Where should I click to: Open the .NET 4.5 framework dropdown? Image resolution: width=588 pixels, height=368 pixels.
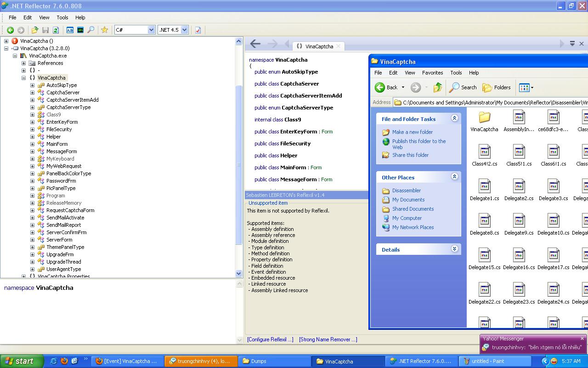coord(184,30)
